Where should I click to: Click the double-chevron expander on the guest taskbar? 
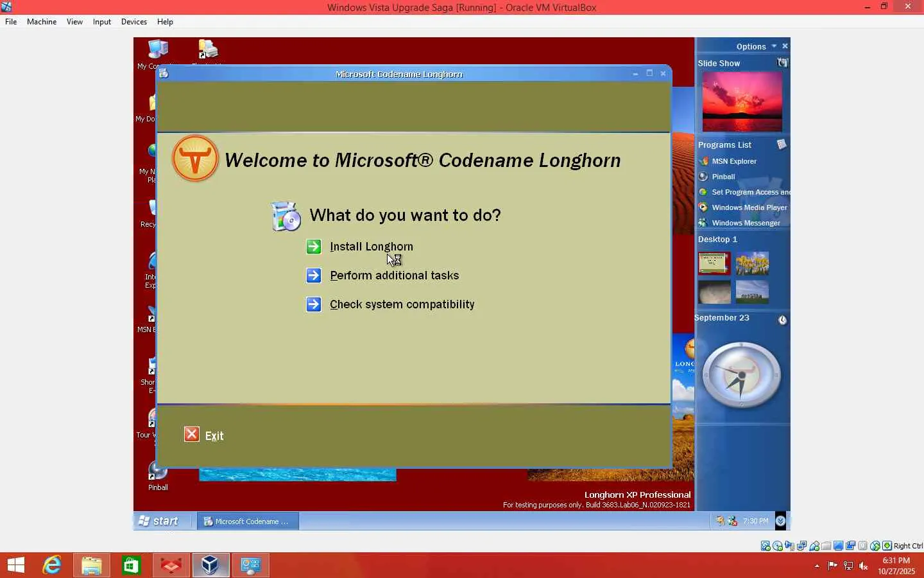[781, 521]
